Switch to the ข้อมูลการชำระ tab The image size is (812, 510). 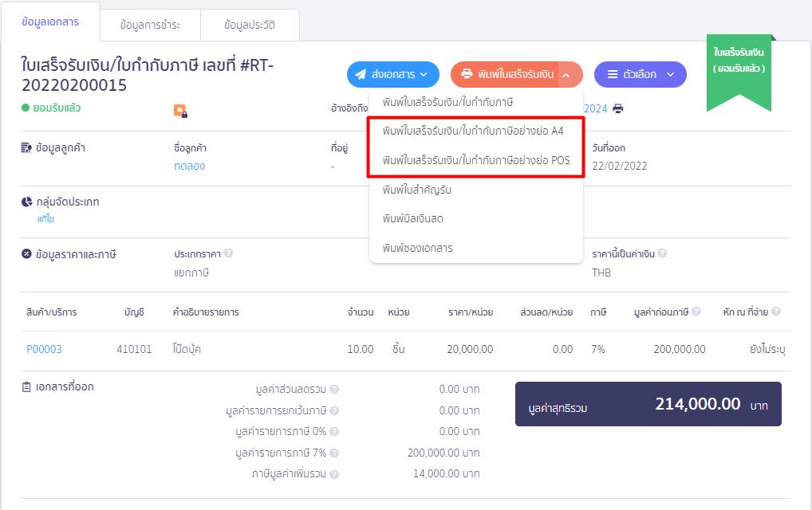(x=150, y=25)
